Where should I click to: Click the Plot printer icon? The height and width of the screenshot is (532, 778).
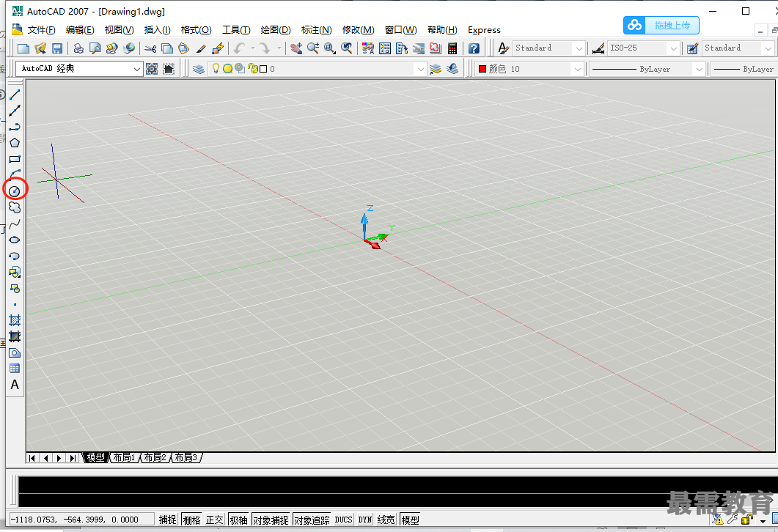coord(78,48)
